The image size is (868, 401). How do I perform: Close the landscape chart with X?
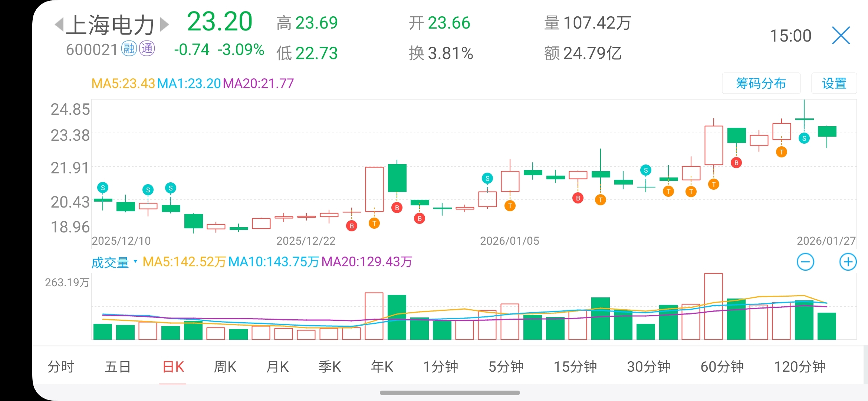pos(841,36)
